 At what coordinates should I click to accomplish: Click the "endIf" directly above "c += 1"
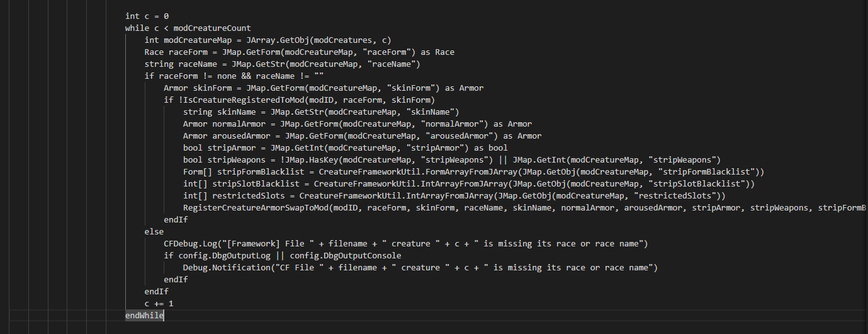157,291
